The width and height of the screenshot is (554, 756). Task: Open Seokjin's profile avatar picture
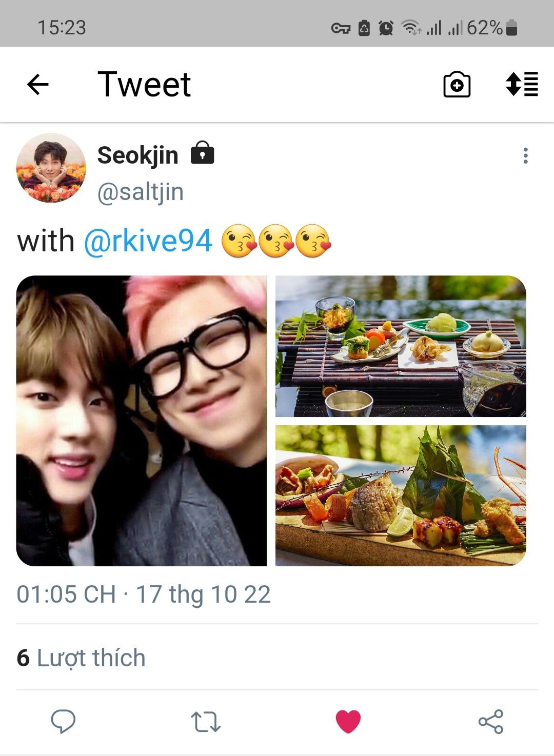(x=51, y=168)
